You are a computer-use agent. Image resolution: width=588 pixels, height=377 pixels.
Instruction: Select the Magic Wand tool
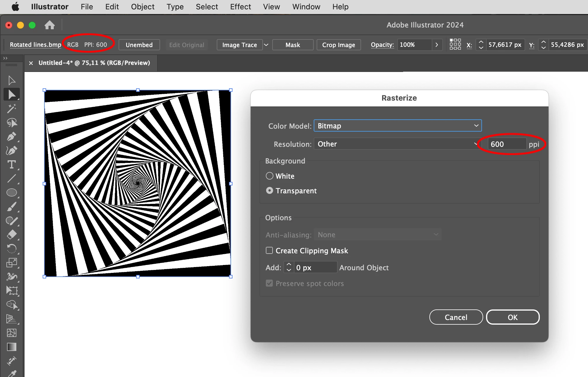coord(11,109)
